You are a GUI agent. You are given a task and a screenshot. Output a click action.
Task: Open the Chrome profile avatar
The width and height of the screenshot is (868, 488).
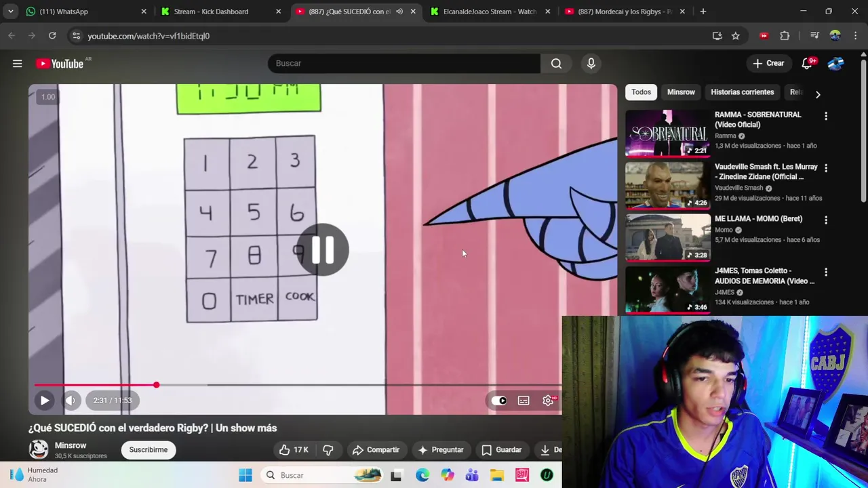[x=835, y=36]
